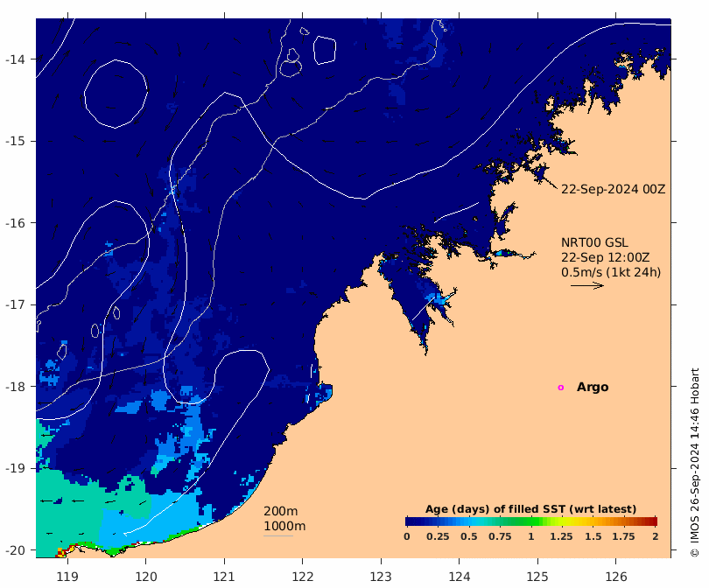Click the 200m contour legend label

280,511
